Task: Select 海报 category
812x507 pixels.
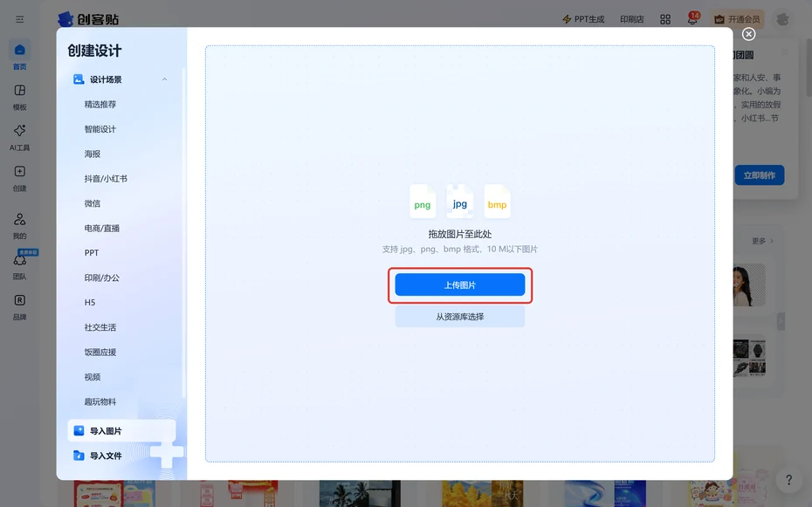Action: pyautogui.click(x=93, y=154)
